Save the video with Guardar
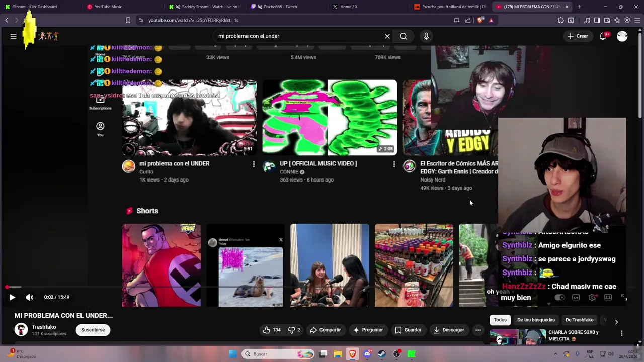 pyautogui.click(x=408, y=330)
